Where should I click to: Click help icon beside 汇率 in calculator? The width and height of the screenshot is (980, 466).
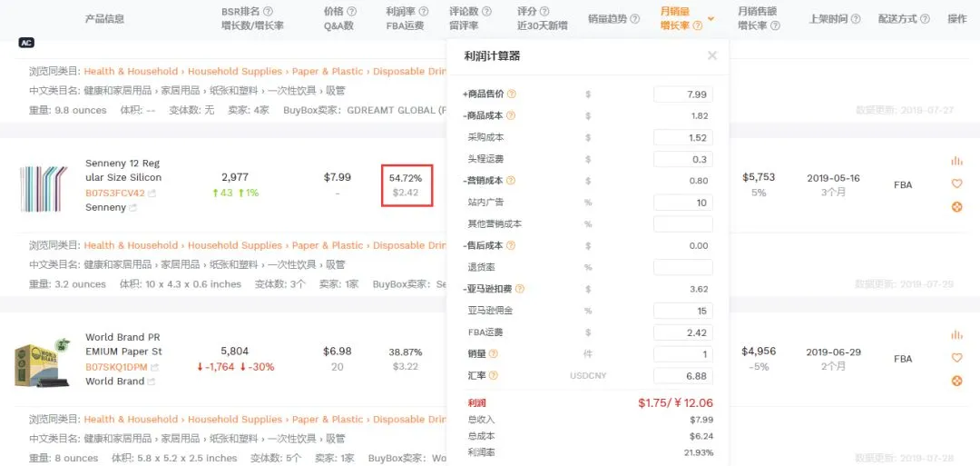[493, 376]
